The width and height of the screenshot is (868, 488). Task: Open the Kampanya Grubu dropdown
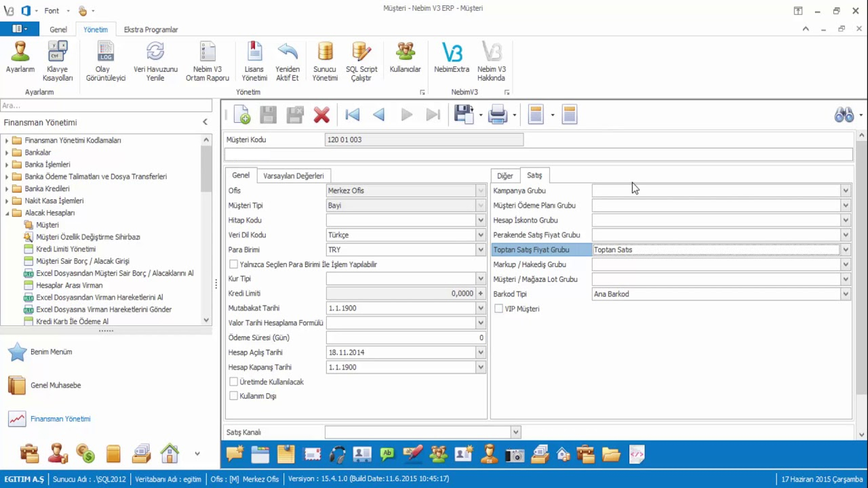click(x=846, y=190)
